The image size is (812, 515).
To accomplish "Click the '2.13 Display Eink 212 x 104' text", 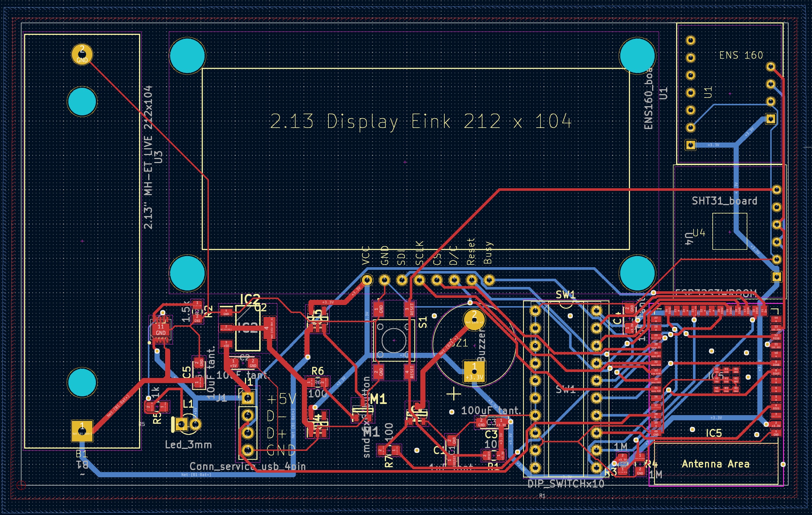I will coord(421,121).
